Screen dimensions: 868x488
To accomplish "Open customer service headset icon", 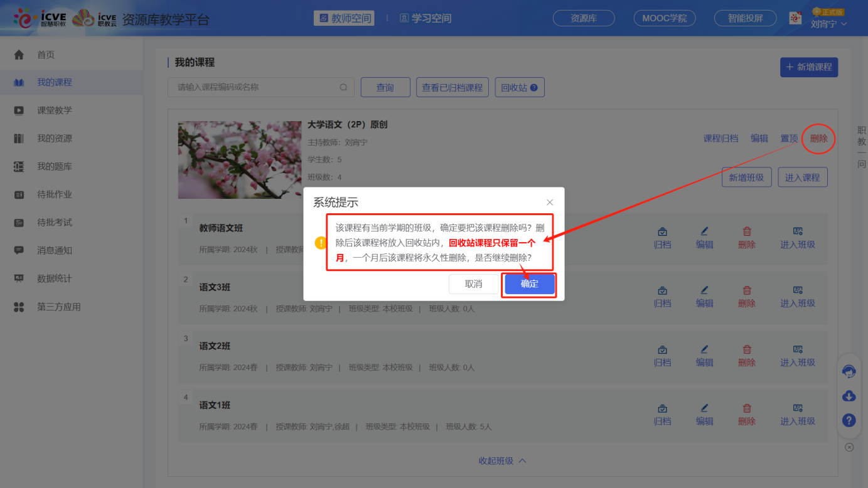I will pyautogui.click(x=849, y=371).
